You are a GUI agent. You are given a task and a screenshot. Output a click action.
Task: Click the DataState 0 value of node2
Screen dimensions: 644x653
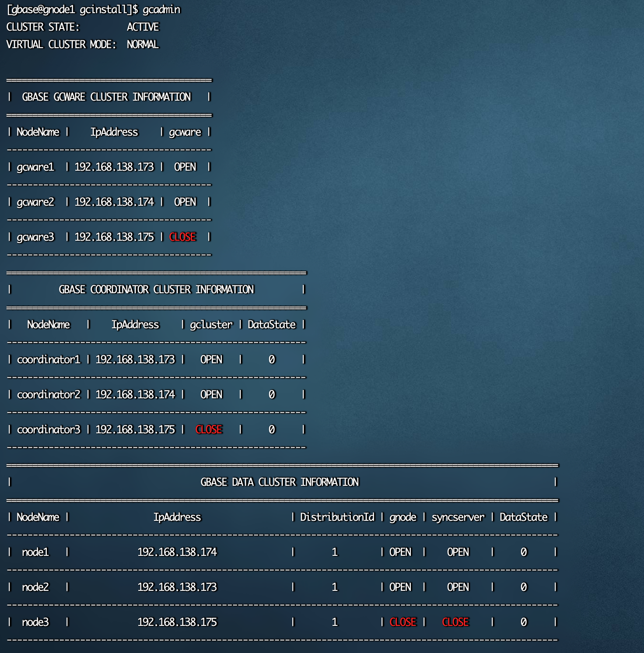[x=524, y=587]
